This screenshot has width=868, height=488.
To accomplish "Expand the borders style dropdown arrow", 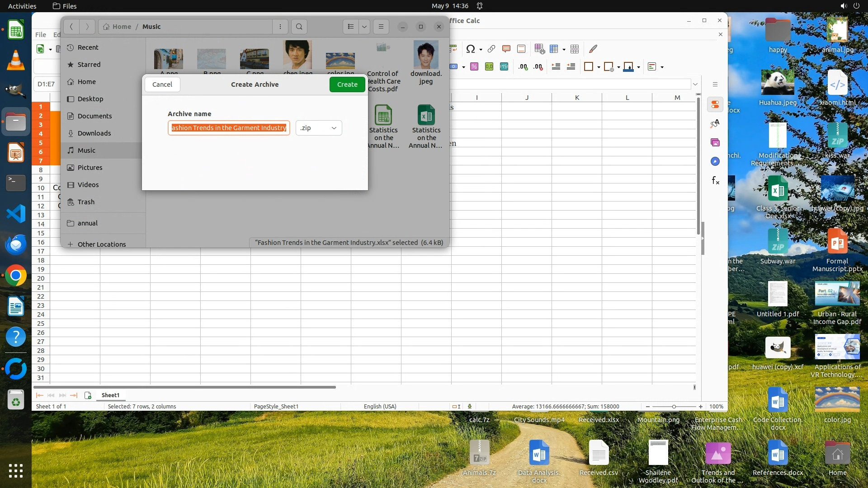I will click(x=599, y=67).
